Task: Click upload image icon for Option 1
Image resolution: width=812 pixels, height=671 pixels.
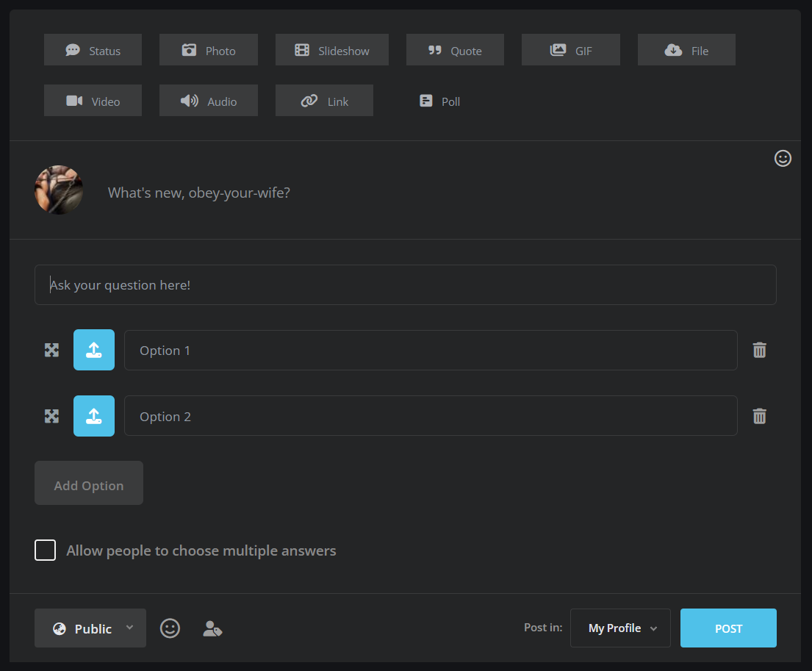Action: pyautogui.click(x=94, y=350)
